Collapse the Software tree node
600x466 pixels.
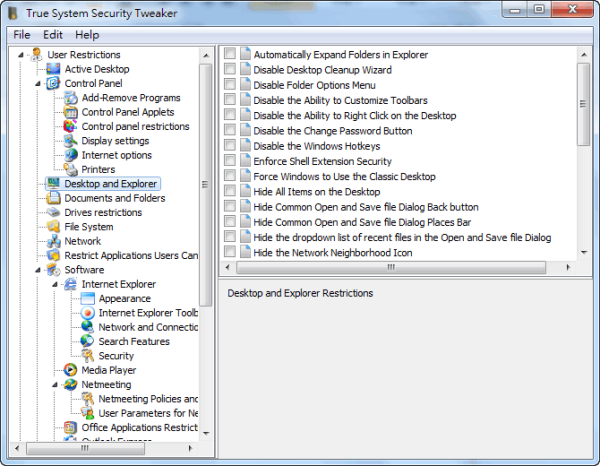point(38,270)
